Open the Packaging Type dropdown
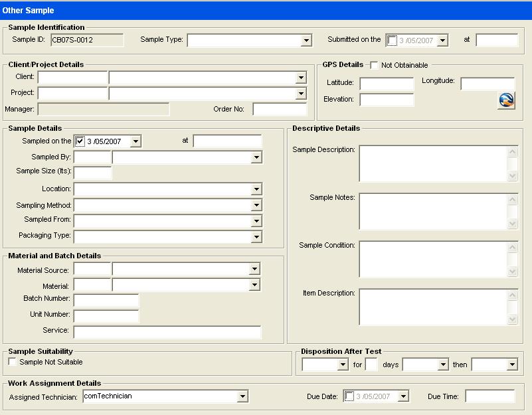 coord(256,237)
